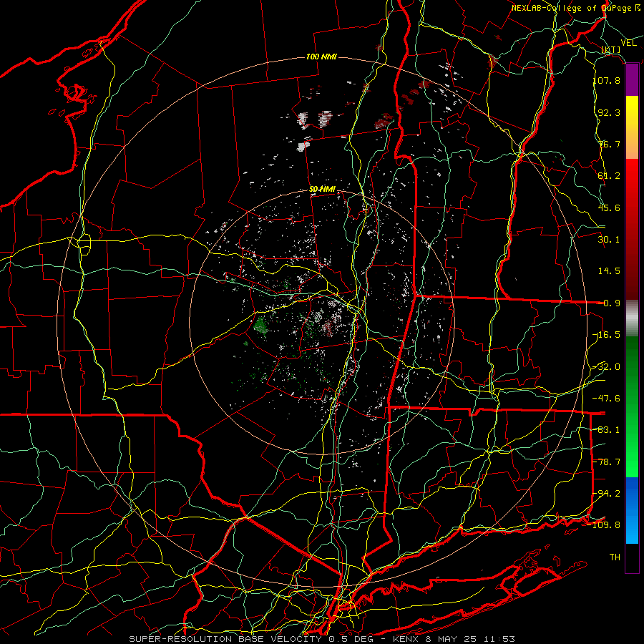Click the gray near-zero segment of the color bar
Viewport: 644px width, 644px height.
[632, 318]
